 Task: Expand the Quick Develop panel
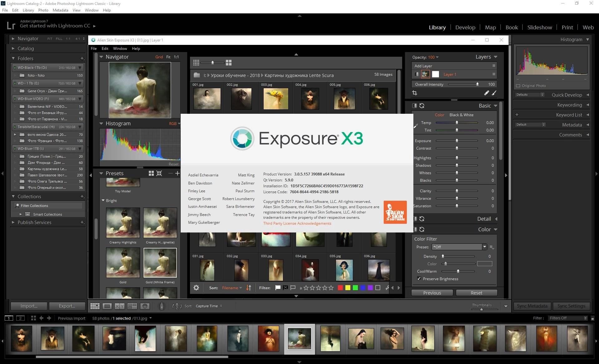click(588, 95)
